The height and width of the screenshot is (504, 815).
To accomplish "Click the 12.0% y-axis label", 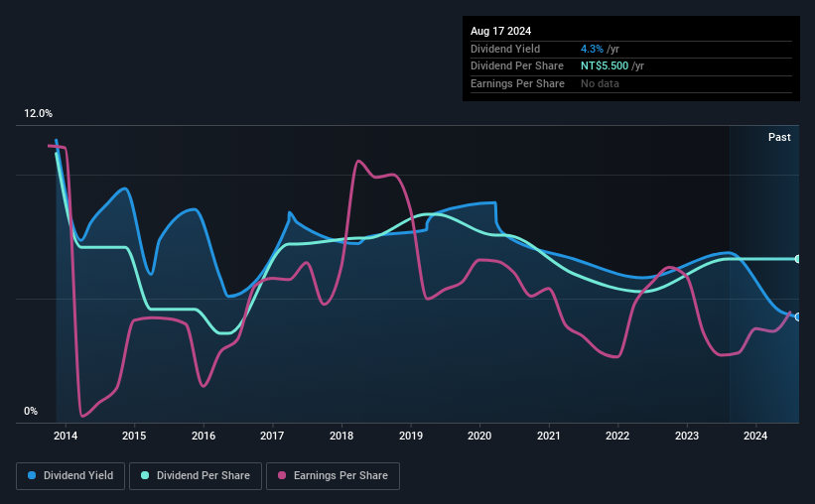I will tap(38, 114).
